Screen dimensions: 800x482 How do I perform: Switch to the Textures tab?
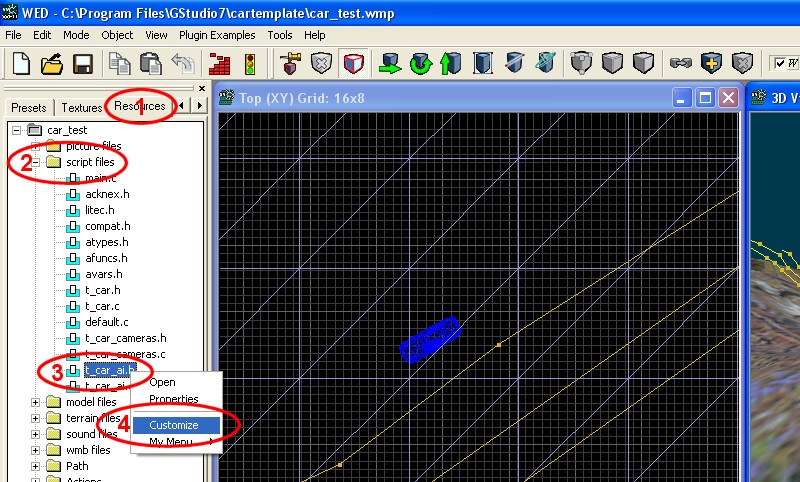(x=81, y=107)
